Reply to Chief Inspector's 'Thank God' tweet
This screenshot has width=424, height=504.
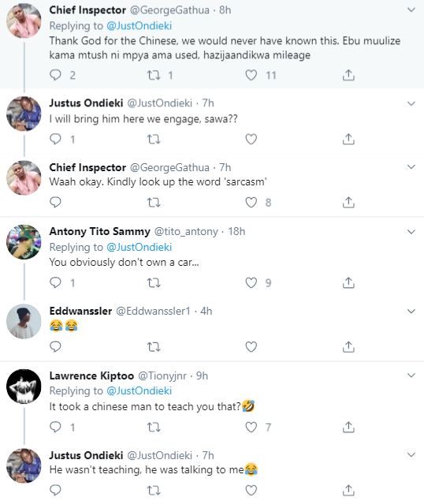(x=55, y=75)
